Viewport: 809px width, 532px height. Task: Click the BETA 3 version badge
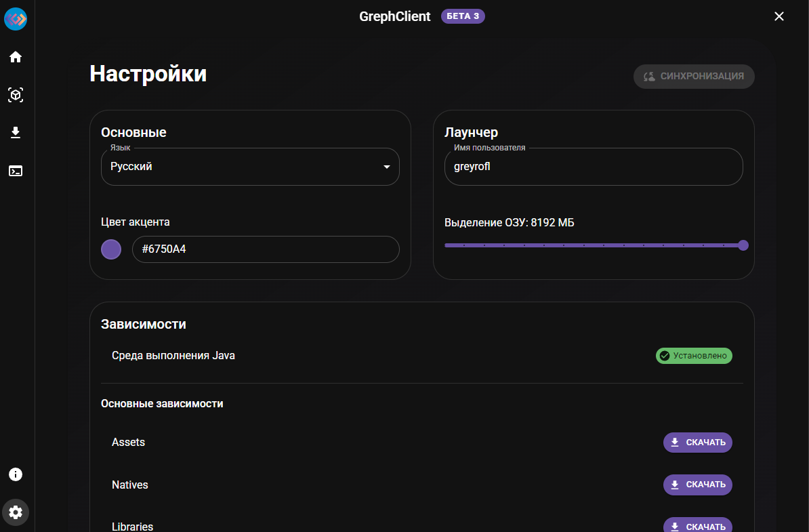463,16
